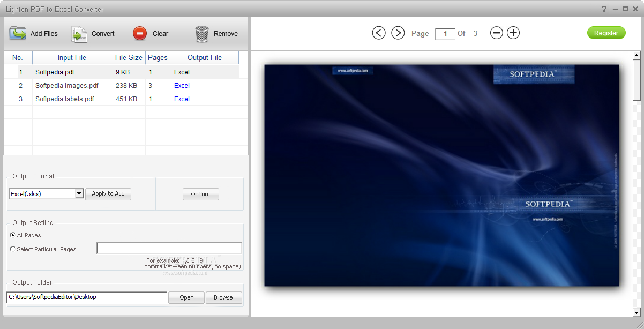644x329 pixels.
Task: Maximize the converter window
Action: tap(626, 9)
